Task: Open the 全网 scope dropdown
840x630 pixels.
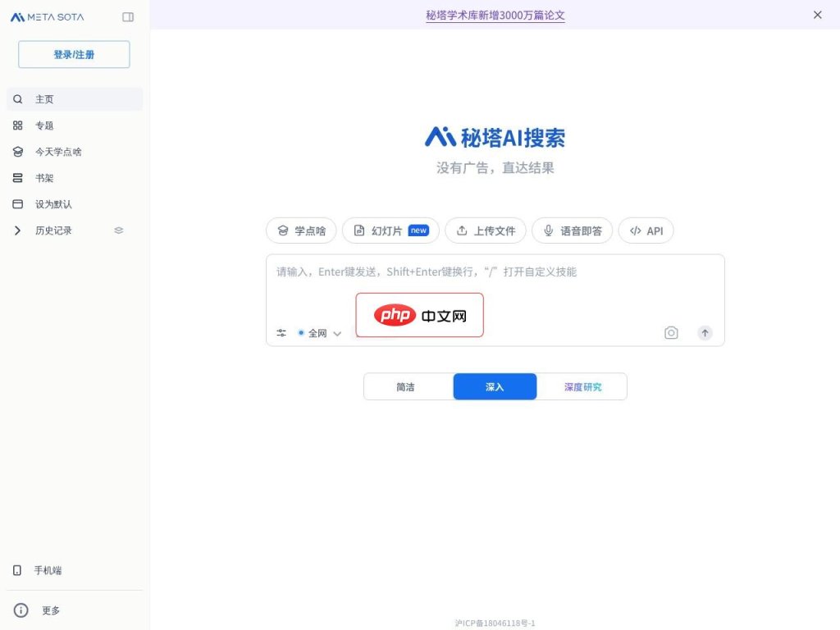Action: click(x=320, y=333)
